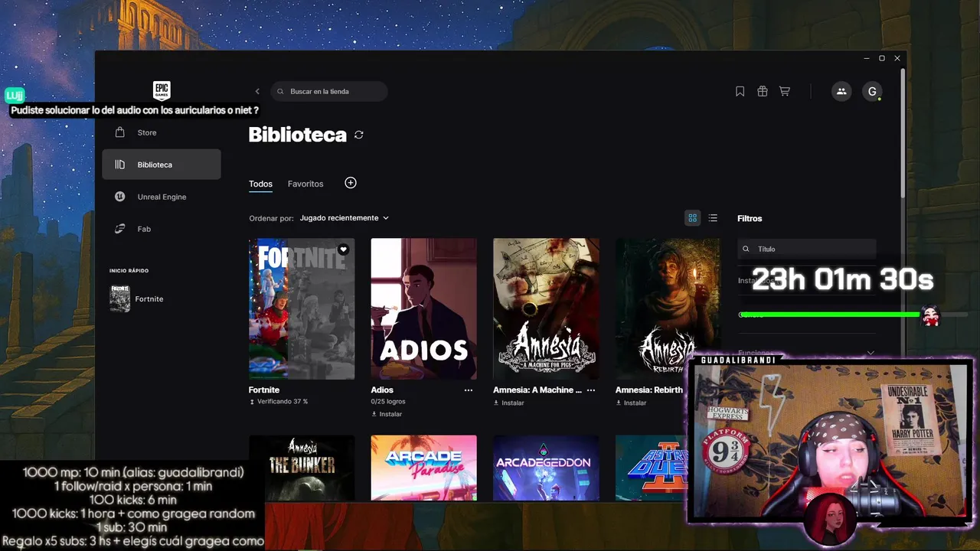Expand the filter section chevron under Filtros
Image resolution: width=980 pixels, height=551 pixels.
pos(871,353)
